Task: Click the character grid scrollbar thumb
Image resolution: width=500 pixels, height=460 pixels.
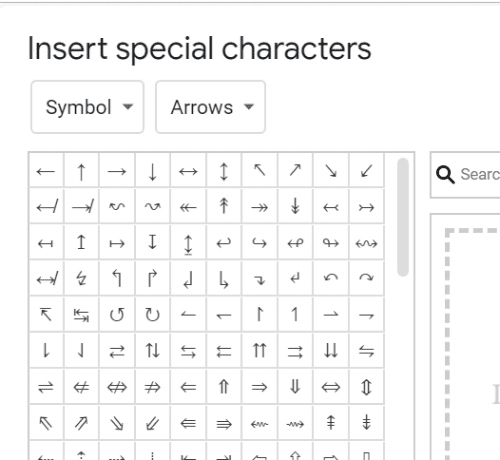Action: click(403, 217)
